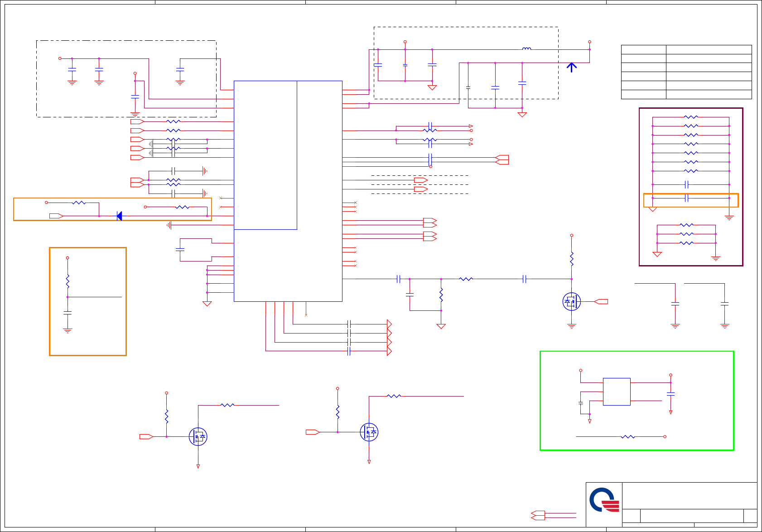Select the pull-up resistor above the bottom-center MOSFET
The image size is (762, 532).
pos(338,412)
